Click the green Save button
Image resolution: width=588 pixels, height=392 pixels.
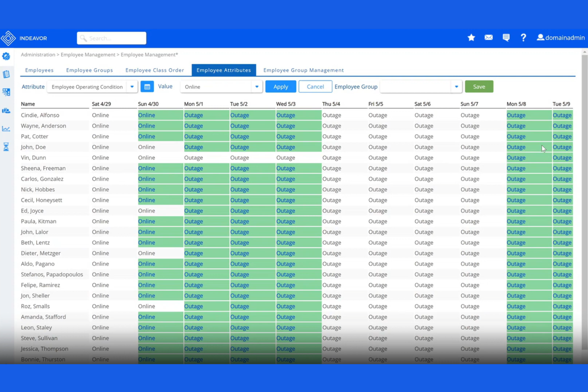(479, 87)
